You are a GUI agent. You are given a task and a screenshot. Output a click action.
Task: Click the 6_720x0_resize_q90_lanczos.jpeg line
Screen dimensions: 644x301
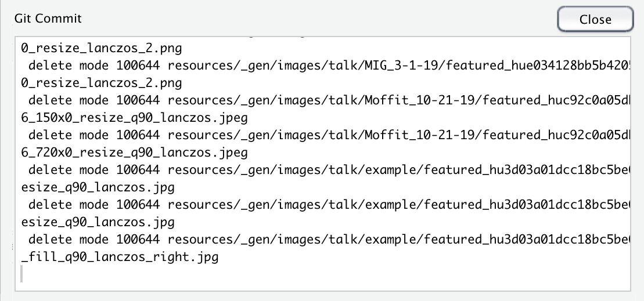pos(134,153)
